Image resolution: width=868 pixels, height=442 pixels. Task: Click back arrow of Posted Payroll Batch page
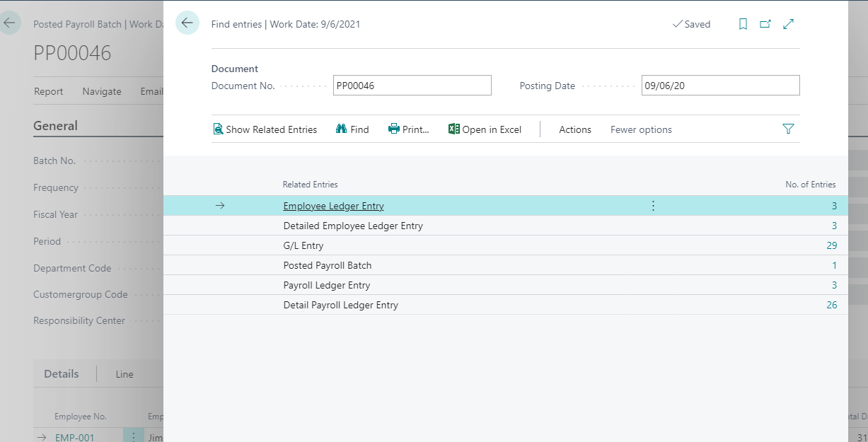coord(10,23)
